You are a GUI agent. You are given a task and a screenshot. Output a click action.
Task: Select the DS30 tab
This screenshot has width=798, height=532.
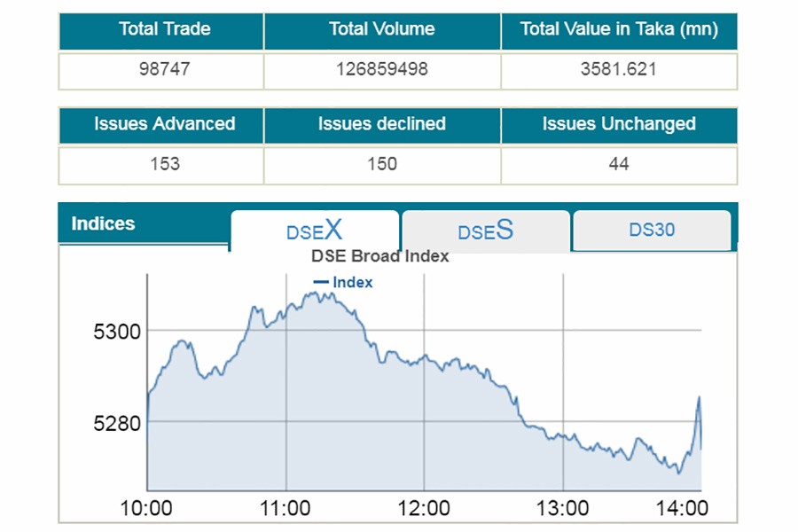click(x=652, y=231)
